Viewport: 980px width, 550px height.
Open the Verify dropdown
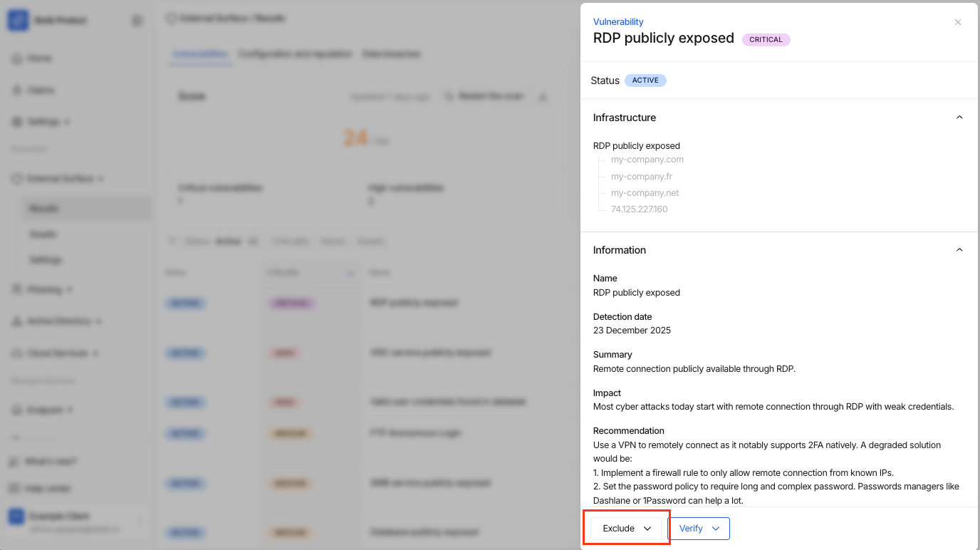[x=700, y=529]
